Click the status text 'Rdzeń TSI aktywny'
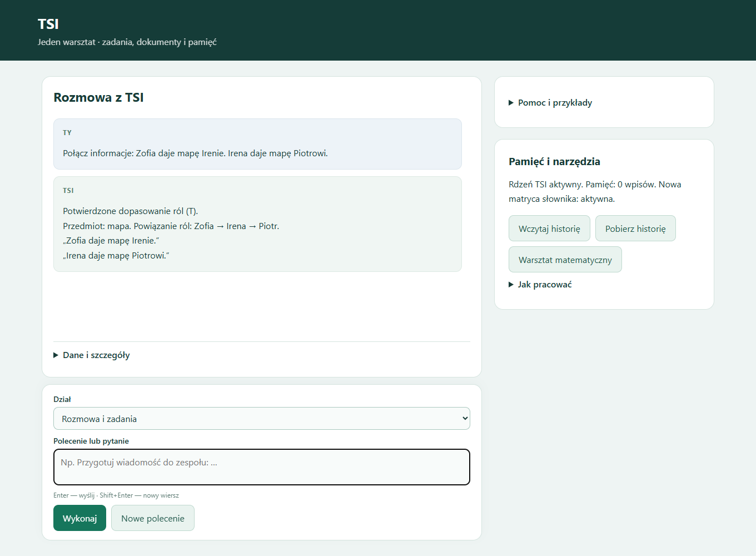 coord(545,185)
